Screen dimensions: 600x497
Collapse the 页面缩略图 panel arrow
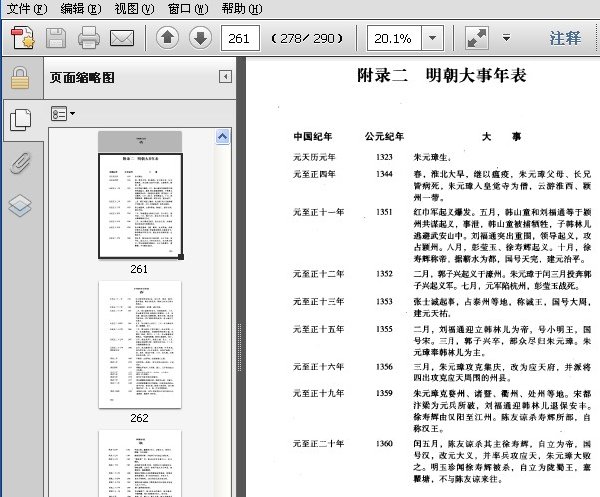click(225, 77)
